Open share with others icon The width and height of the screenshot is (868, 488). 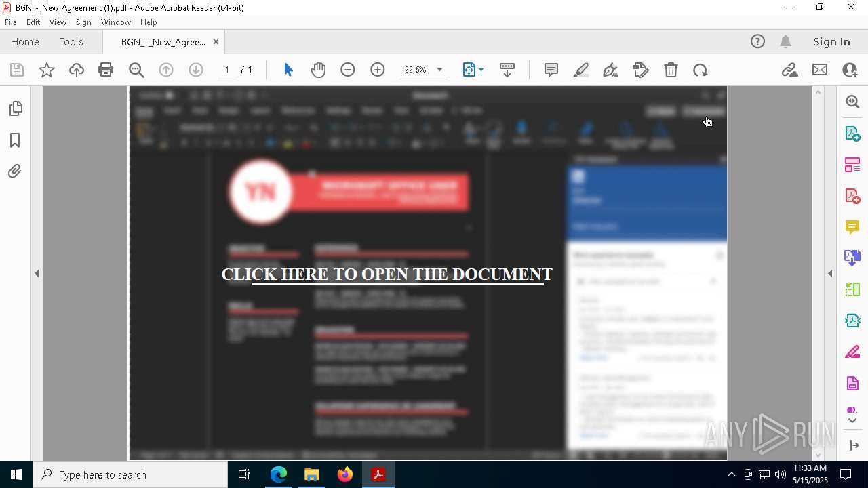[850, 70]
